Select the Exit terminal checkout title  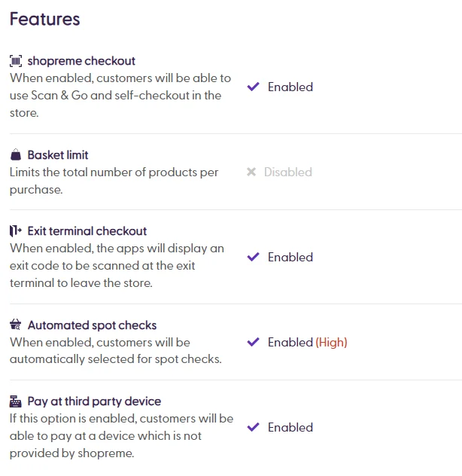(x=87, y=231)
